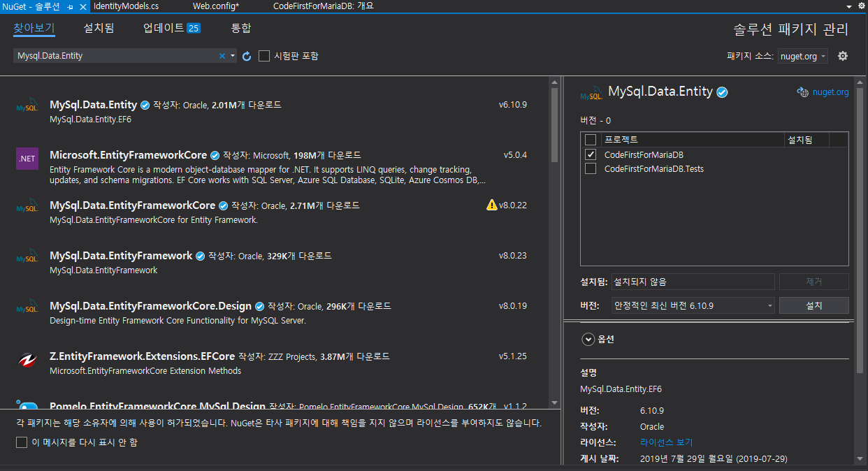Open window options gear at the tab strip's end
This screenshot has height=471, width=868.
pos(861,6)
